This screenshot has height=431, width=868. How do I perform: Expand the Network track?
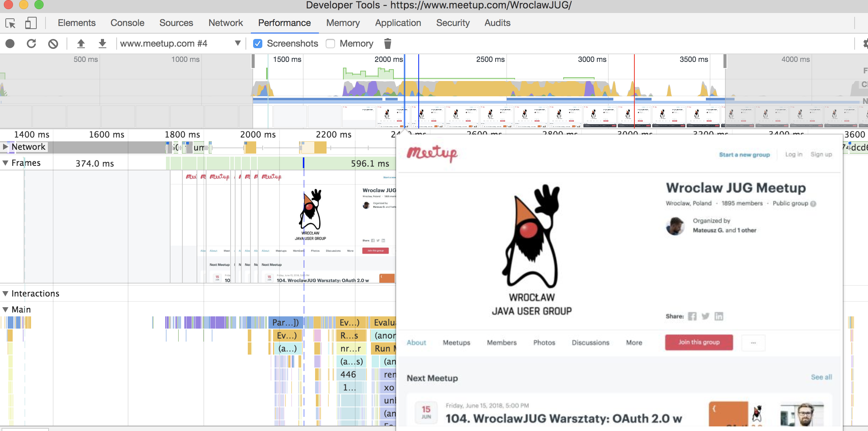click(x=5, y=147)
